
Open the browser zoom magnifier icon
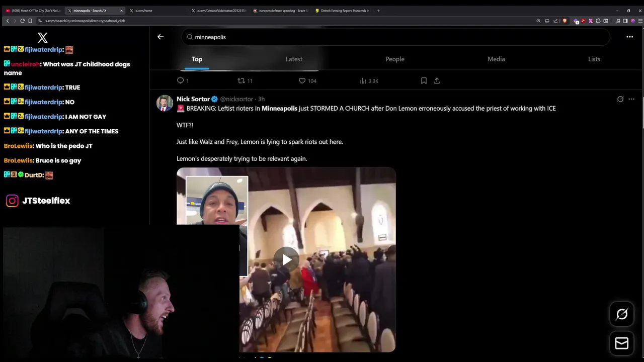pos(538,21)
